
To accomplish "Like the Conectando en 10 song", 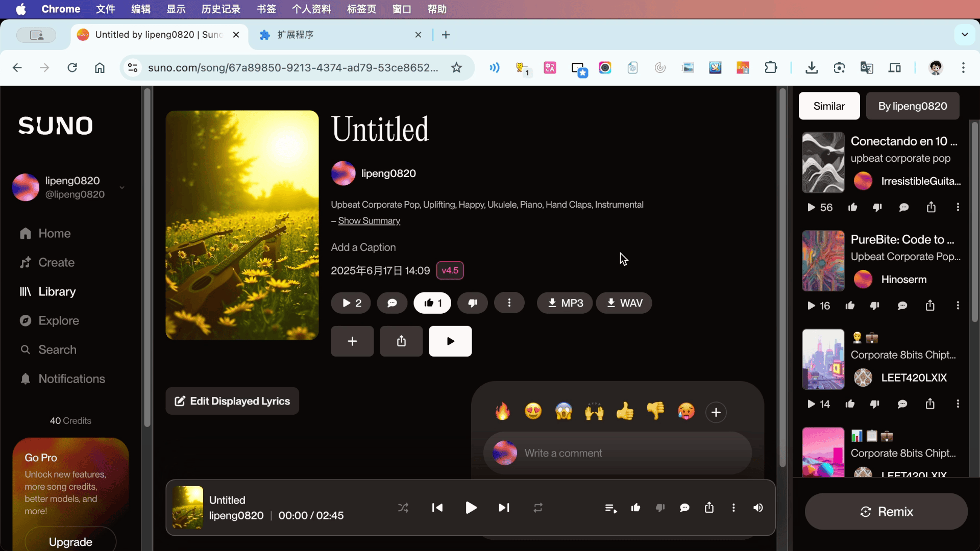I will (x=852, y=207).
